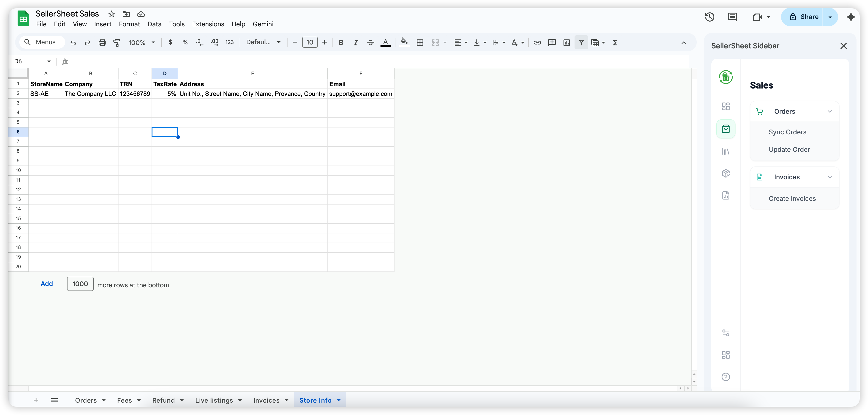Collapse the Orders section chevron
The height and width of the screenshot is (415, 868).
(x=830, y=111)
